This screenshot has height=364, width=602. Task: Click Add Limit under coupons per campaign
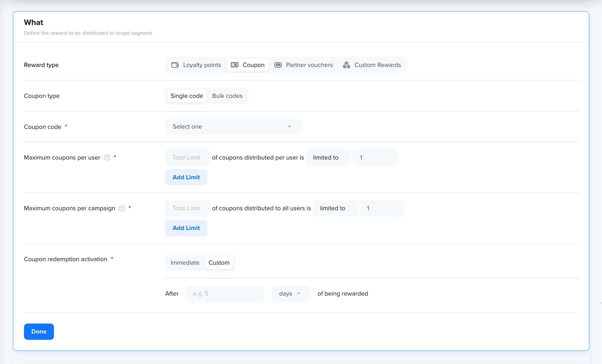tap(186, 228)
